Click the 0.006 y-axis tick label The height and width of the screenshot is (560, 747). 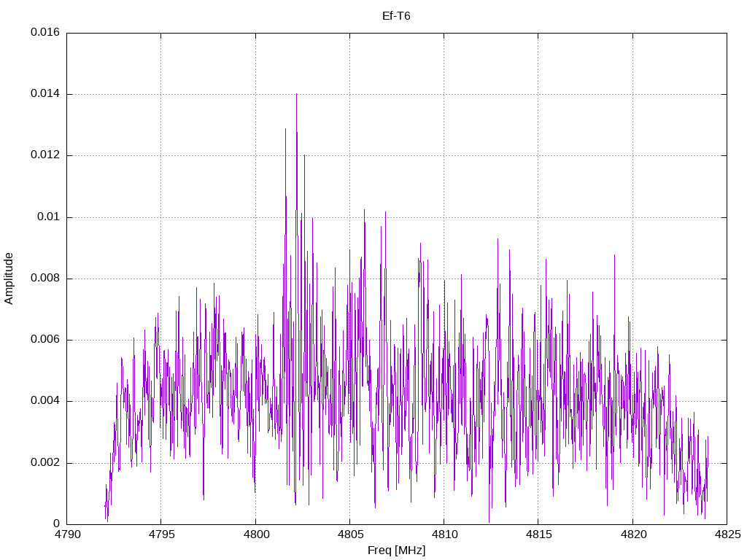[x=45, y=340]
